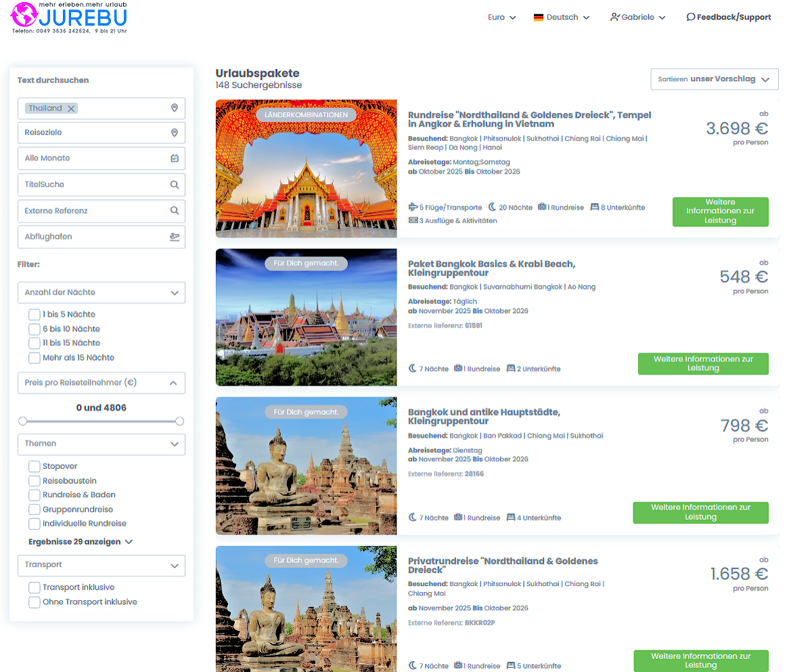Screen dimensions: 812x672
Task: Click the German flag icon
Action: click(539, 18)
